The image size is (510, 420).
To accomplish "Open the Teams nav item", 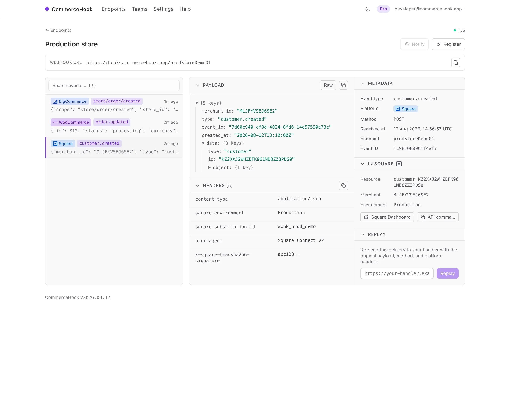I will click(x=140, y=9).
